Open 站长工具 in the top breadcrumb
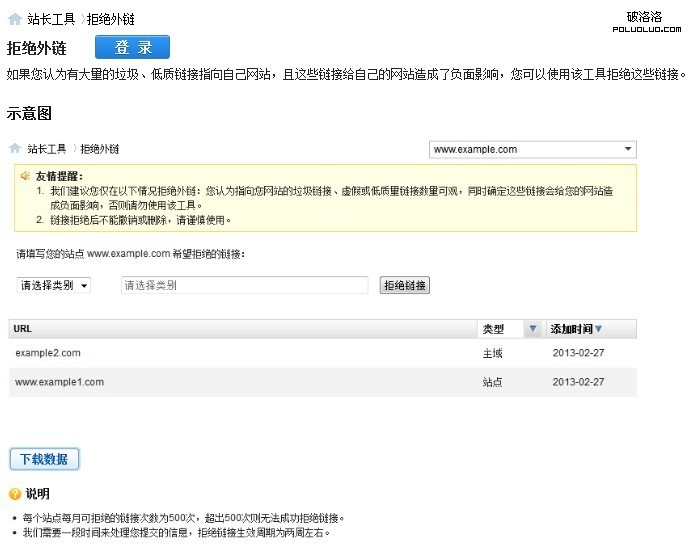Viewport: 692px width, 556px height. [x=49, y=19]
